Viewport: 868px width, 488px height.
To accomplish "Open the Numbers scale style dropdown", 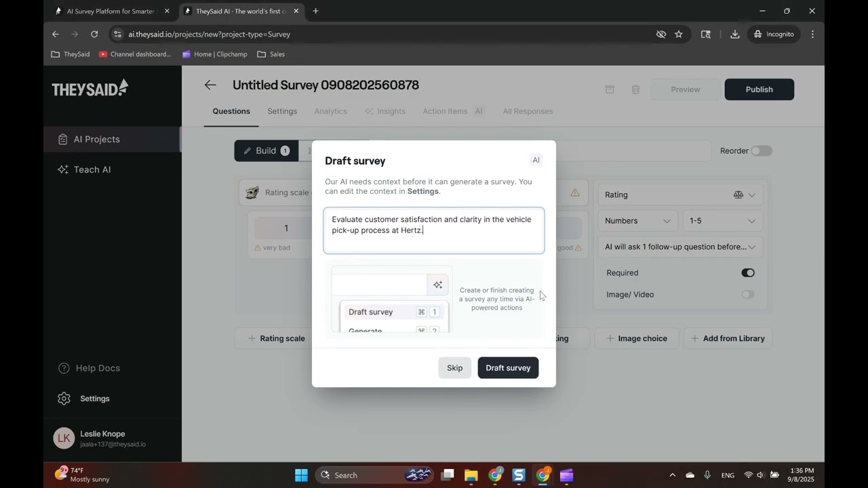I will click(x=637, y=221).
